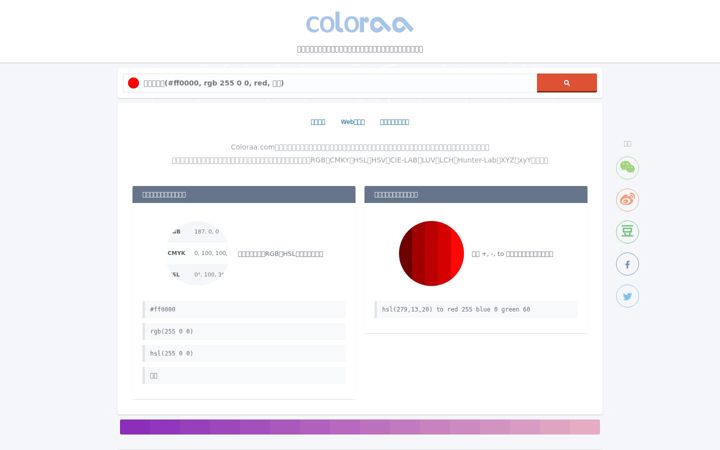Focus the color search input field
Screen dimensions: 720x450
click(330, 83)
